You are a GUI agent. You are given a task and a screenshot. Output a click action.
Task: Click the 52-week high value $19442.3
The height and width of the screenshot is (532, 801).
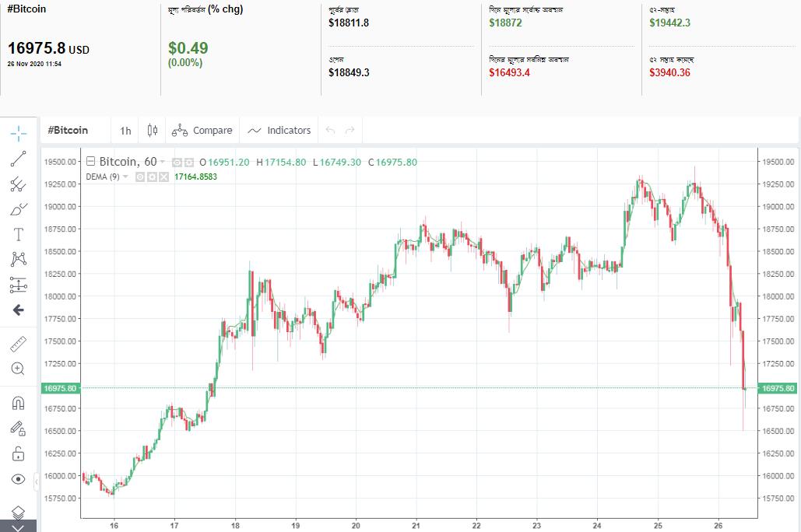(669, 23)
